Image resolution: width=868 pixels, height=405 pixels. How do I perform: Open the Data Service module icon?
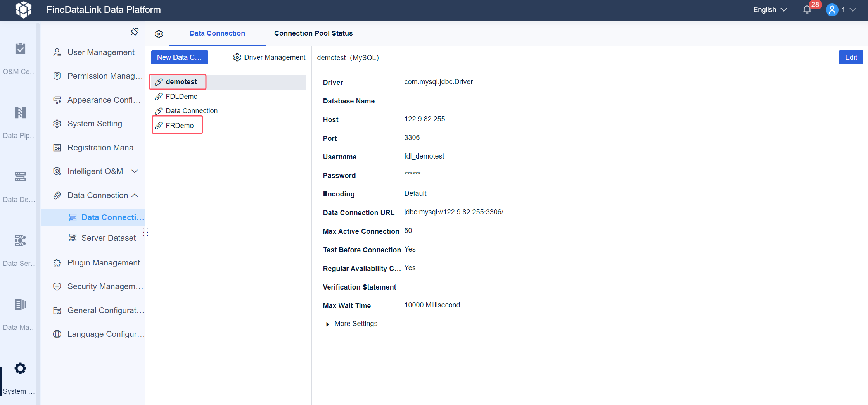[19, 241]
